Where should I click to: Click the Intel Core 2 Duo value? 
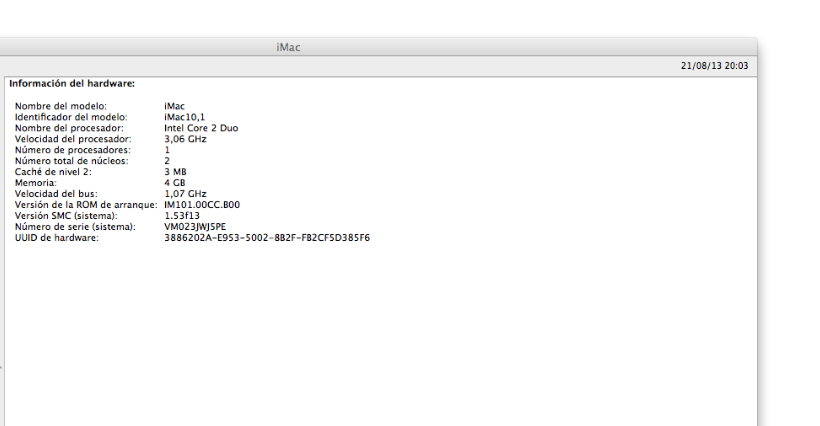tap(201, 128)
